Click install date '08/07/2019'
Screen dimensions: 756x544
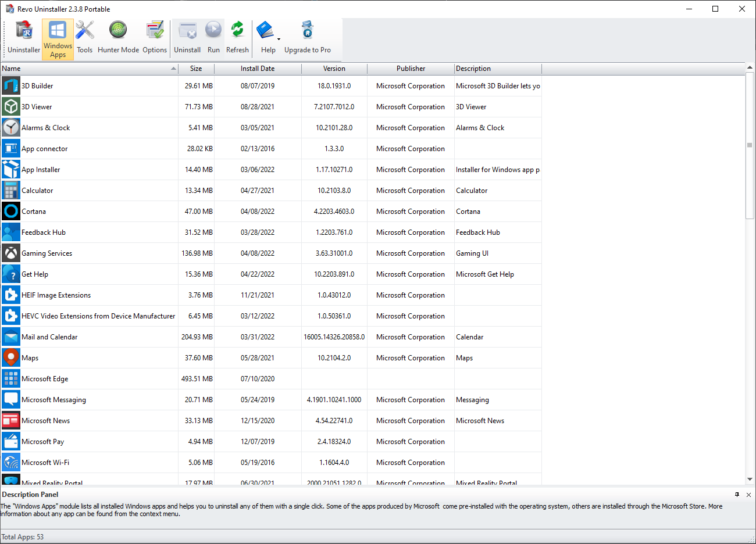[x=258, y=86]
